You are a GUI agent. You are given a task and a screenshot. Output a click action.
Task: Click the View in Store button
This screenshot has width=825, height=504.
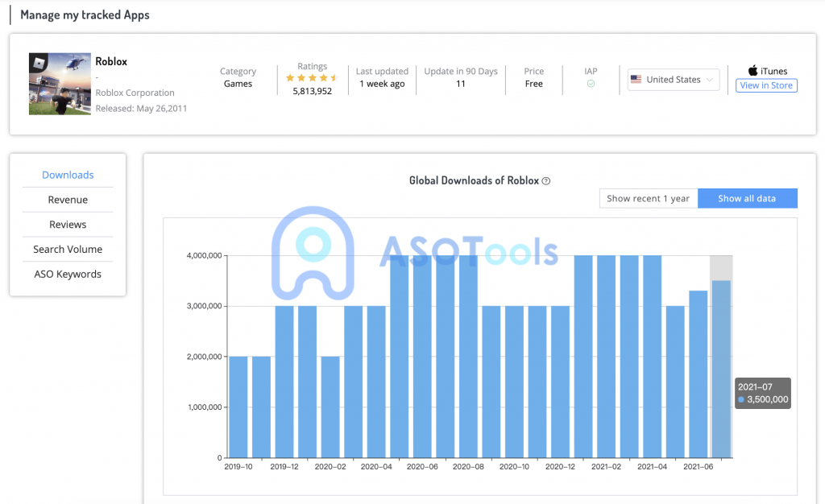pyautogui.click(x=766, y=85)
